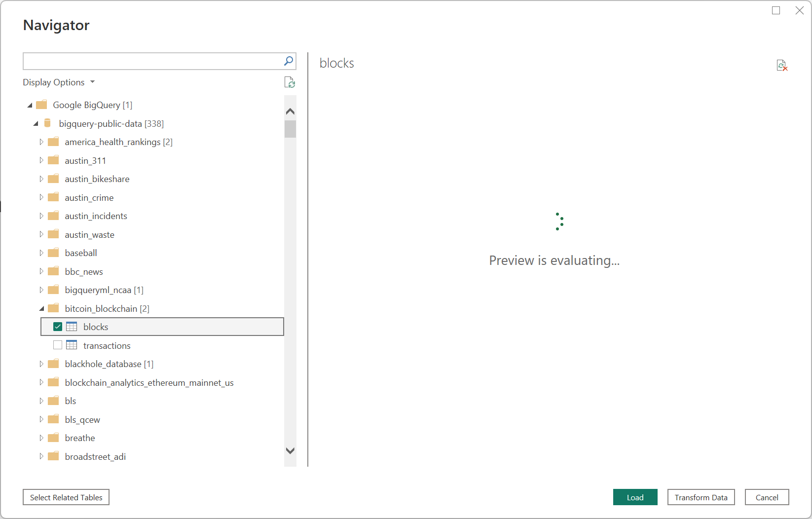
Task: Expand the austin_crime dataset
Action: point(41,197)
